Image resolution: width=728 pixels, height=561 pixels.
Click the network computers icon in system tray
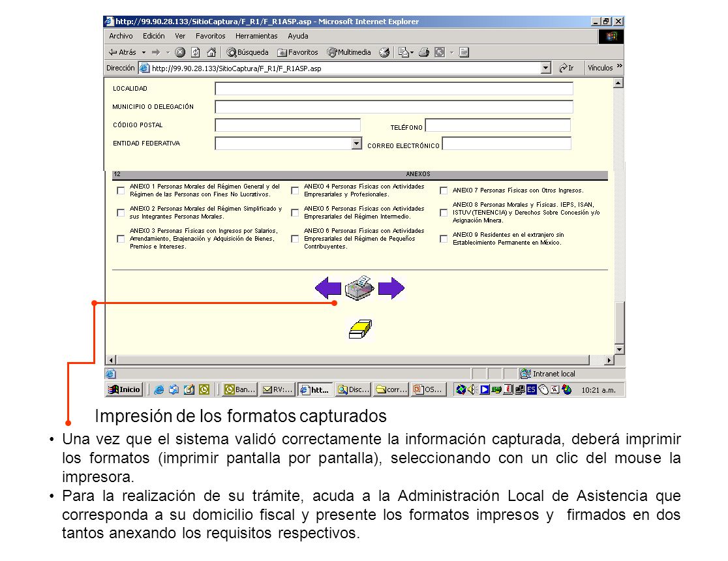click(x=519, y=389)
